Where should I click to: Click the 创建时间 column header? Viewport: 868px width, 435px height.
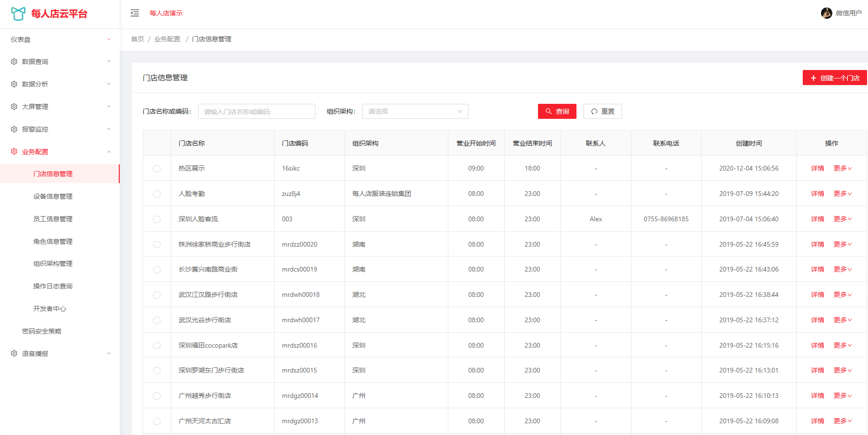749,143
